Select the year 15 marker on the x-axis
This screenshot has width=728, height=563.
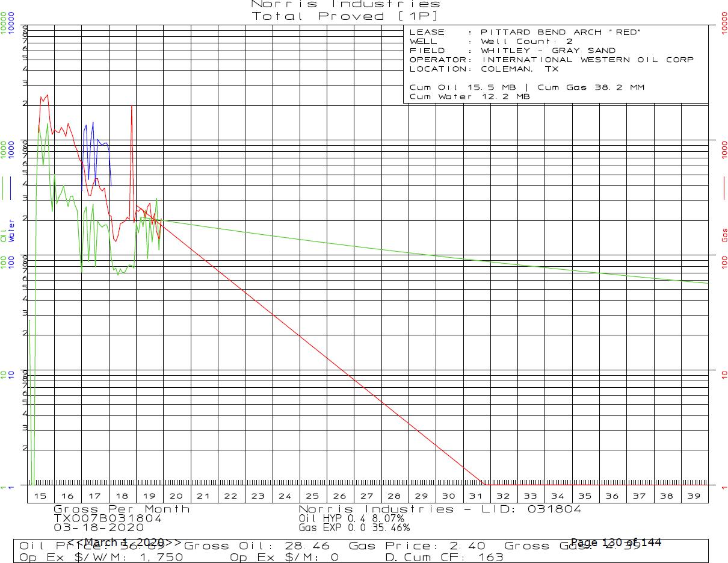40,496
